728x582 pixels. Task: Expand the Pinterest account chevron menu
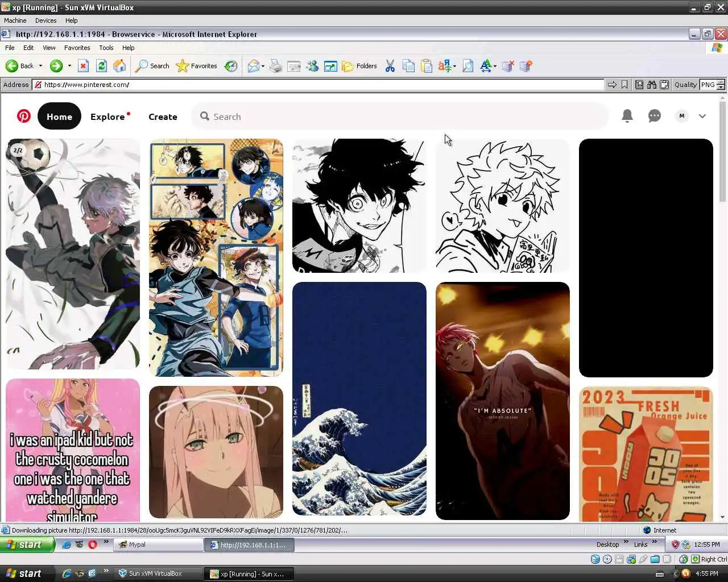tap(702, 116)
